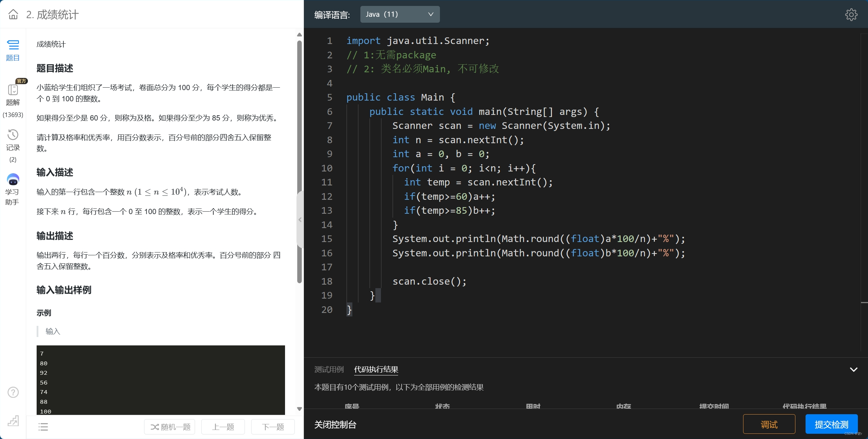Open the 题目 problem sidebar tab

click(13, 50)
